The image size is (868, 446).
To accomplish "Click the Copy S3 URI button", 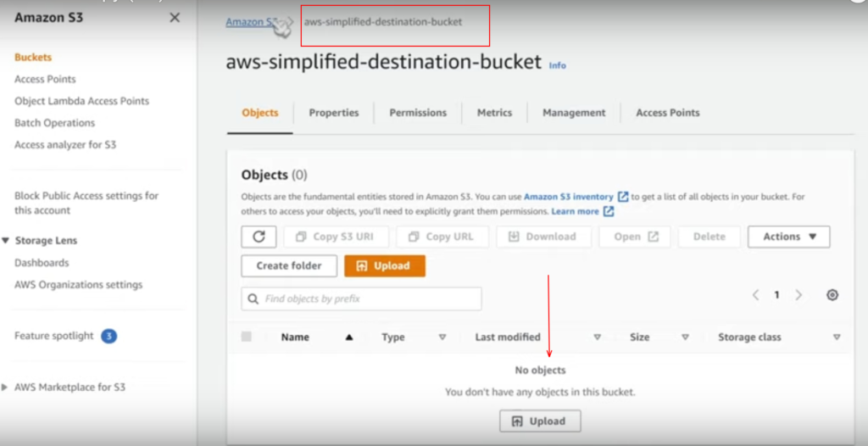I will [336, 237].
